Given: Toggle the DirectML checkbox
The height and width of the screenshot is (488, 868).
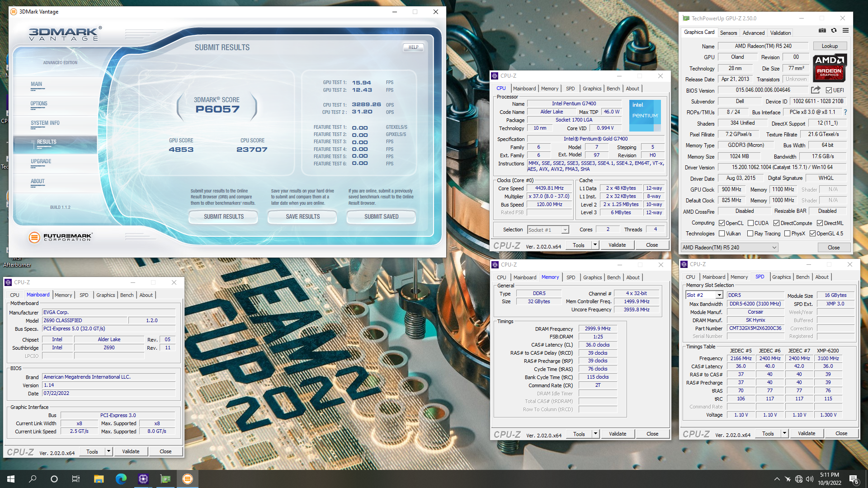Looking at the screenshot, I should pyautogui.click(x=820, y=223).
